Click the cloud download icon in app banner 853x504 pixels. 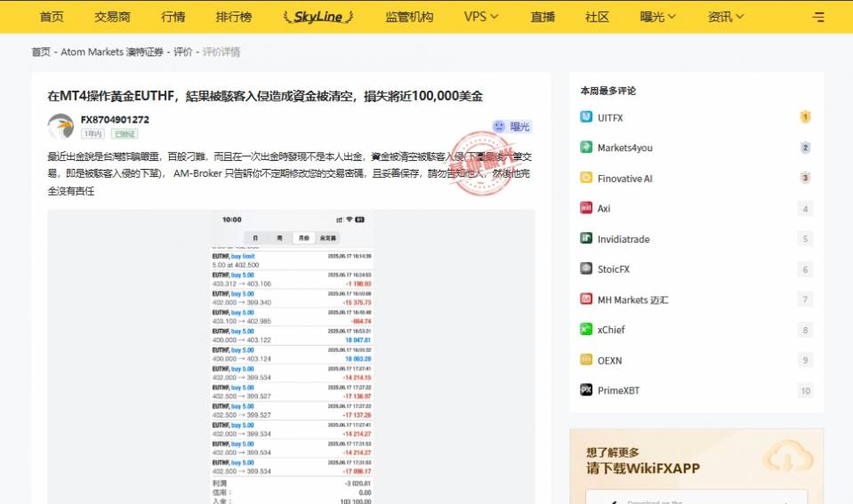click(787, 458)
